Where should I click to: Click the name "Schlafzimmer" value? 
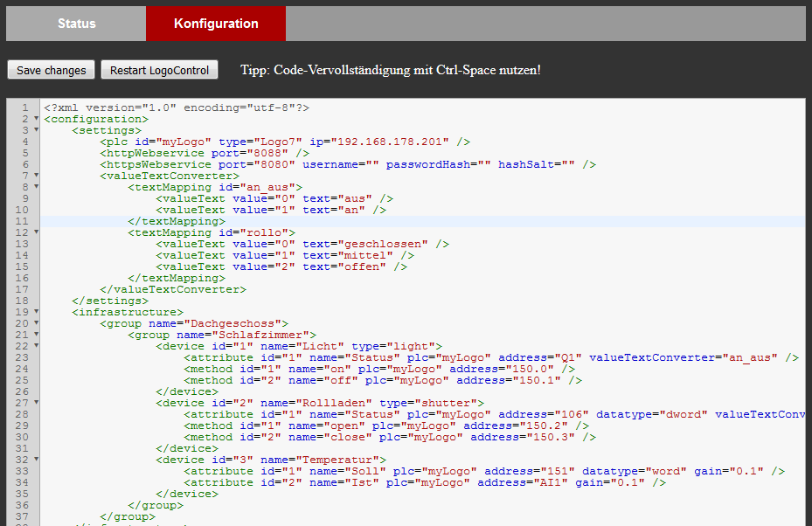[260, 335]
